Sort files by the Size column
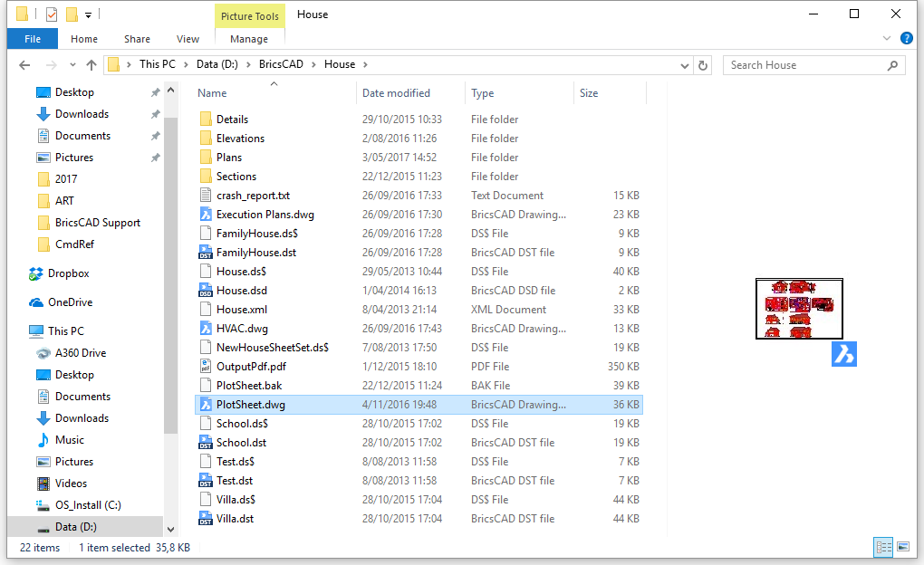The height and width of the screenshot is (565, 924). (x=589, y=93)
